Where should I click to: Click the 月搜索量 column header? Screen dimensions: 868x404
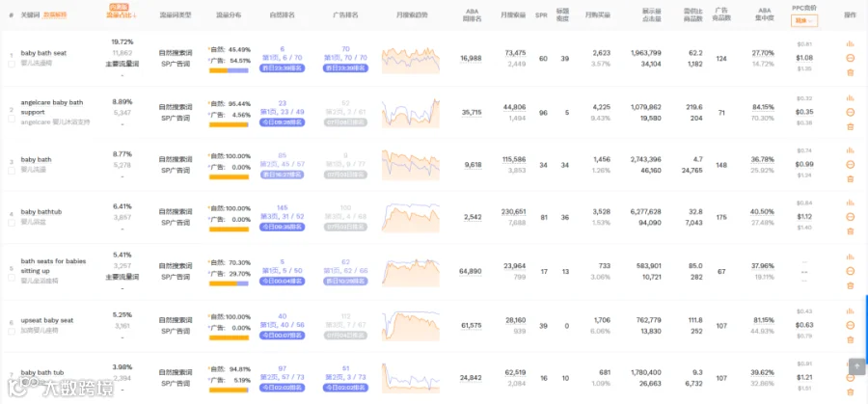[514, 14]
